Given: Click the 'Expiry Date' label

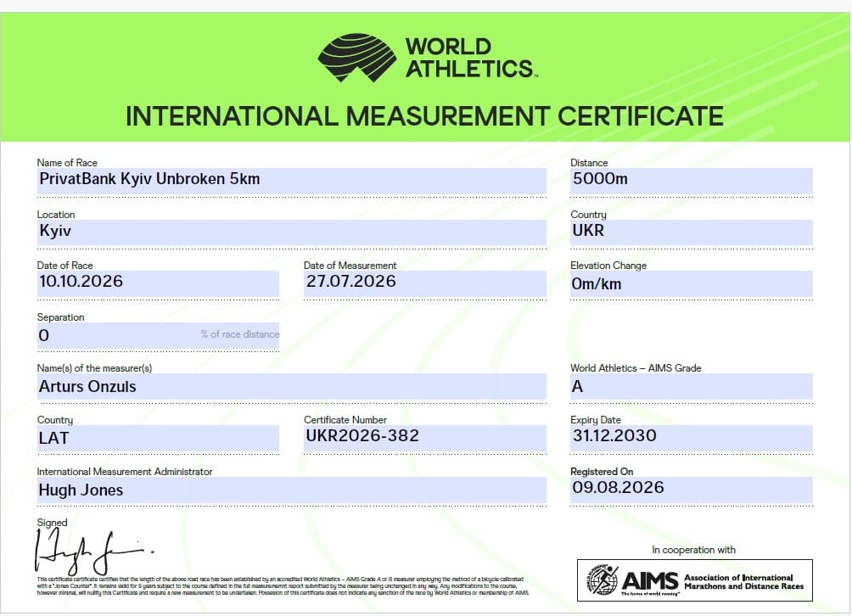Looking at the screenshot, I should 595,419.
